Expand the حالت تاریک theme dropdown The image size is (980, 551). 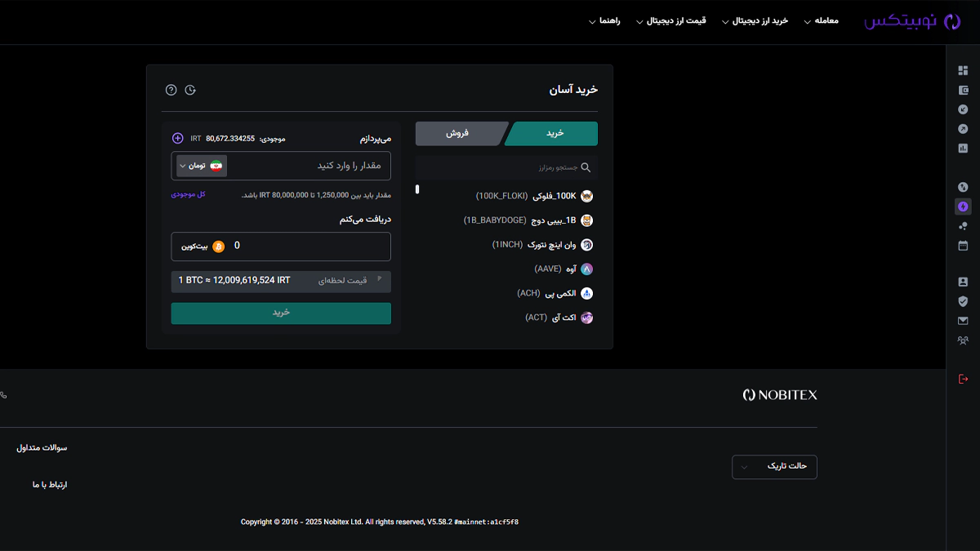[774, 467]
